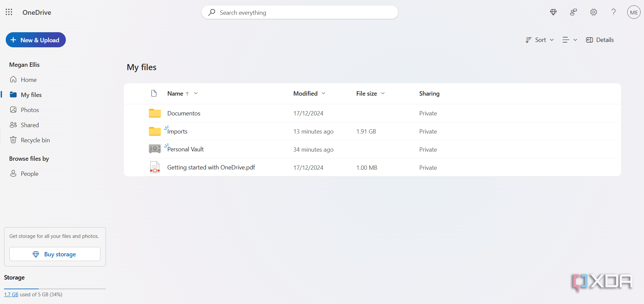Click the 34 minutes ago modified cell
Image resolution: width=644 pixels, height=304 pixels.
pyautogui.click(x=313, y=149)
